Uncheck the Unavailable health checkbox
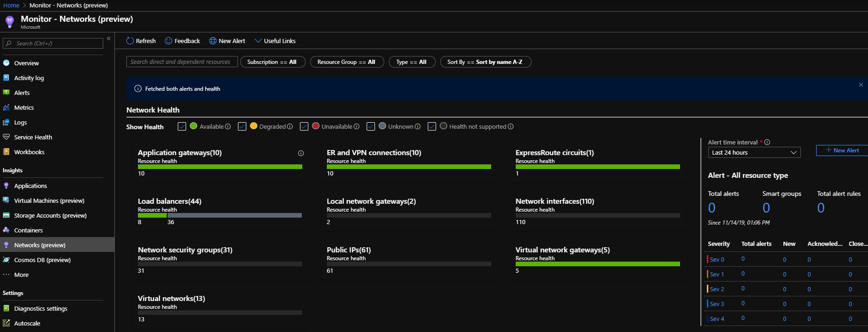The height and width of the screenshot is (332, 868). click(304, 126)
